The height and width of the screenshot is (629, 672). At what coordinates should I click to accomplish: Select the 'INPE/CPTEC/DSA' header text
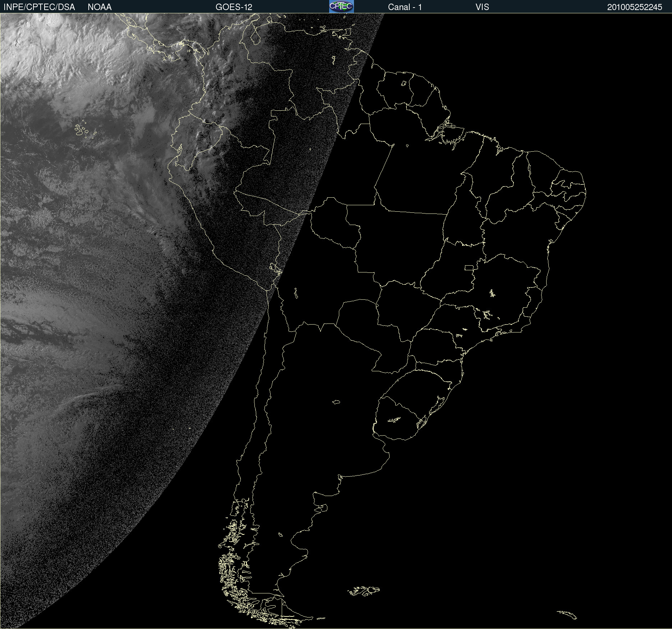click(x=39, y=7)
